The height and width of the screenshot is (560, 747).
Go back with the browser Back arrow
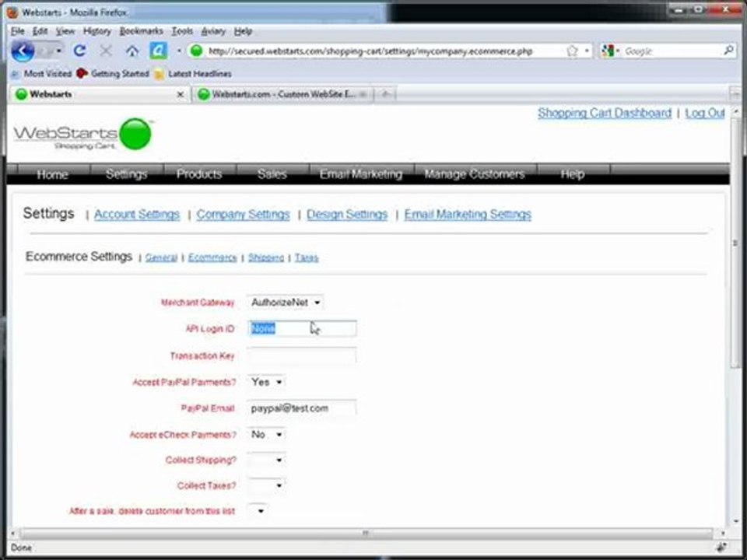[x=23, y=51]
